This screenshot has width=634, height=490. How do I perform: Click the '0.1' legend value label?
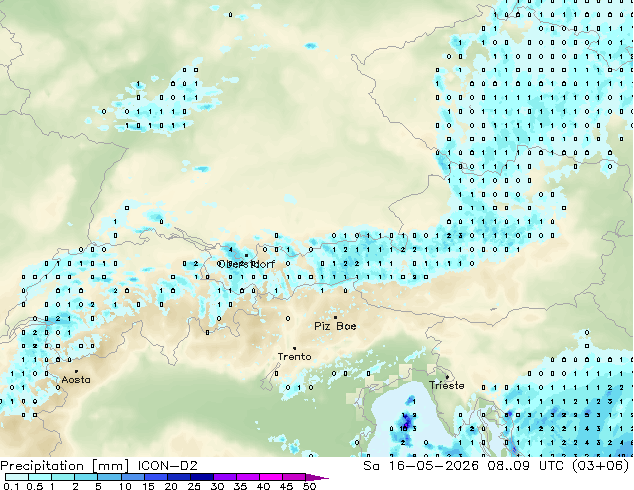pyautogui.click(x=11, y=486)
